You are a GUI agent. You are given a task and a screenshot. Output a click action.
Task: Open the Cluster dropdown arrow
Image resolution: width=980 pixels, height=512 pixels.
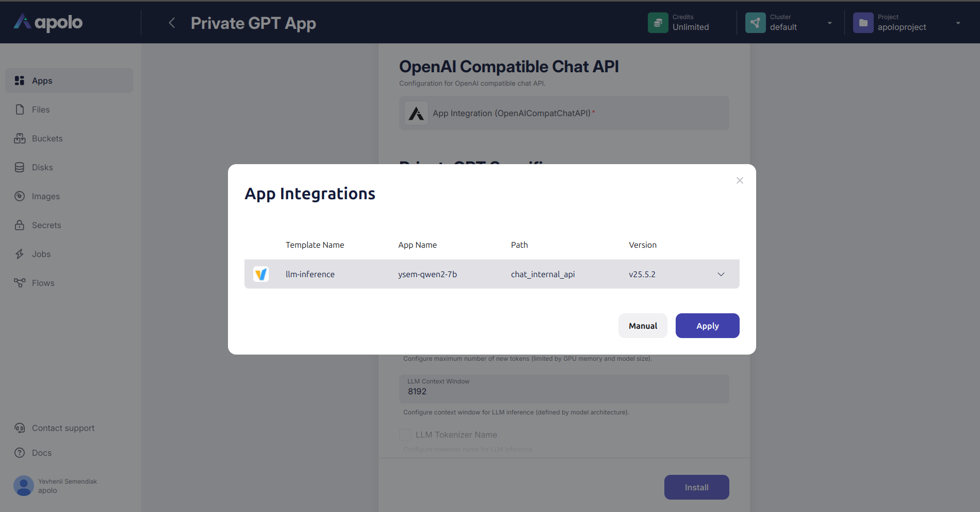[x=829, y=23]
